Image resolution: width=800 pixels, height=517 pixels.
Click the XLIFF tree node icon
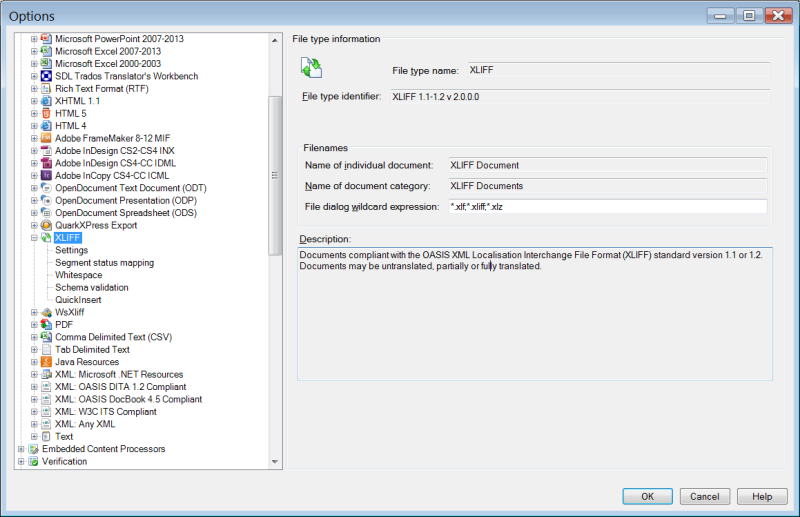pyautogui.click(x=46, y=237)
